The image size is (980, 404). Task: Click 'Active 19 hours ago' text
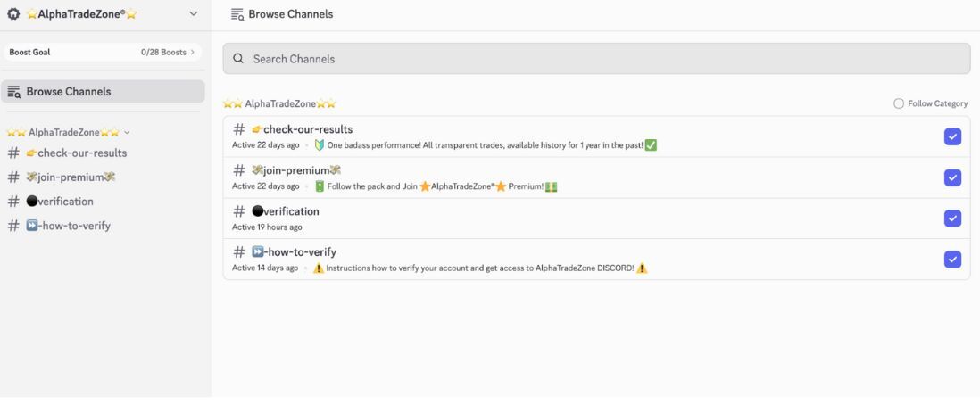267,227
